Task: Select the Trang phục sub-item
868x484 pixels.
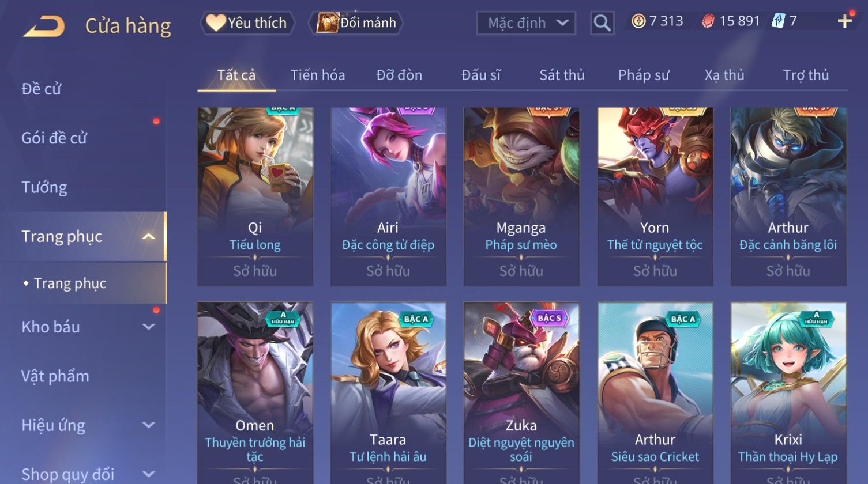Action: point(70,283)
